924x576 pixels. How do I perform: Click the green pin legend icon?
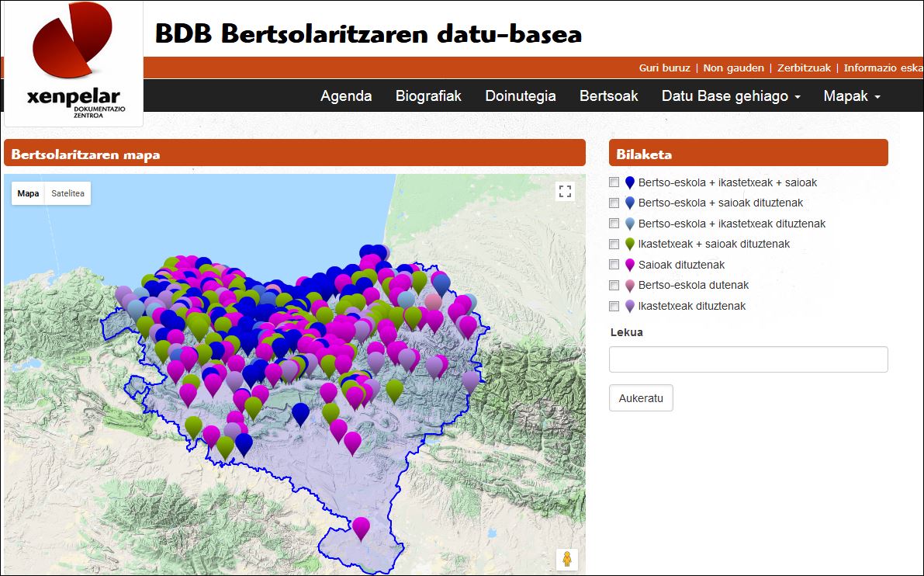tap(630, 245)
